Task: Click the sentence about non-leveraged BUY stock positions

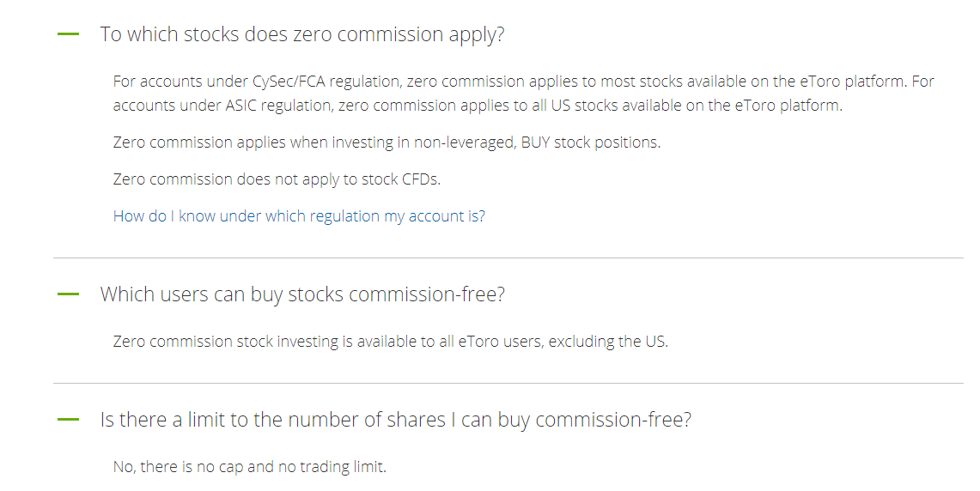Action: click(x=387, y=142)
